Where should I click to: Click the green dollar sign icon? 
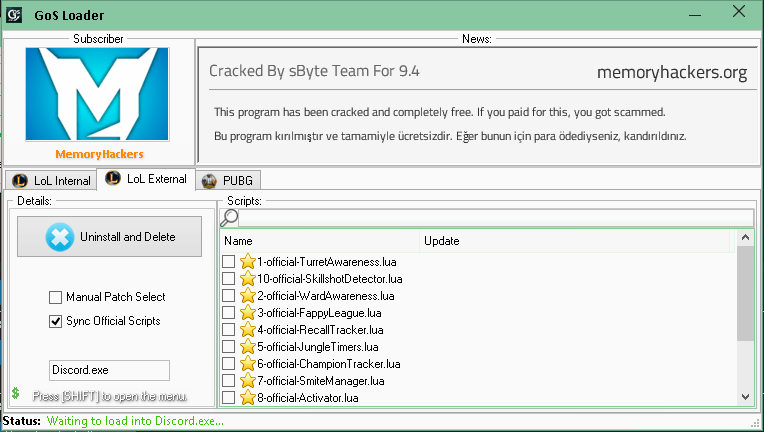click(16, 393)
